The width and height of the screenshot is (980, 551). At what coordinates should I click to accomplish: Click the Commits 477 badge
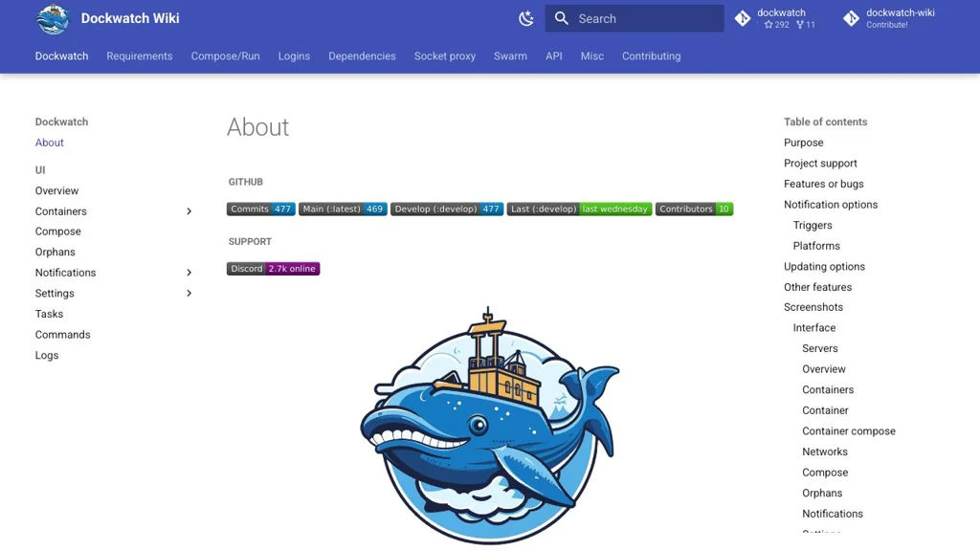pyautogui.click(x=260, y=209)
